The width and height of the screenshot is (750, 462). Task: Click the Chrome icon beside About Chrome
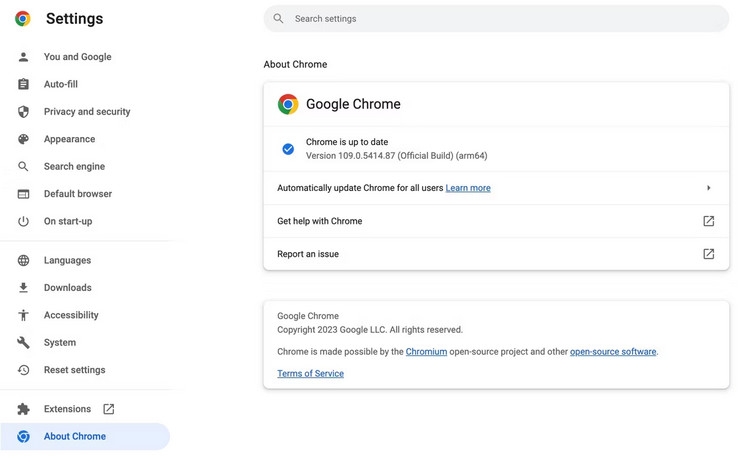[x=23, y=437]
